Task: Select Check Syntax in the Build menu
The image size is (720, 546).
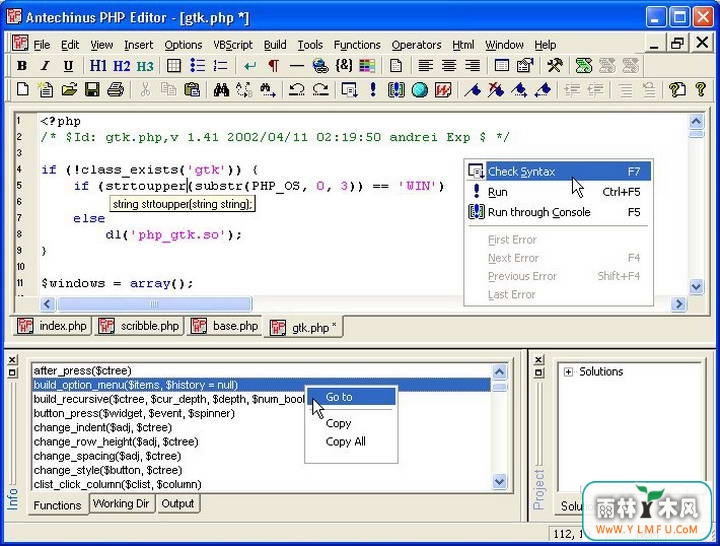Action: click(558, 171)
